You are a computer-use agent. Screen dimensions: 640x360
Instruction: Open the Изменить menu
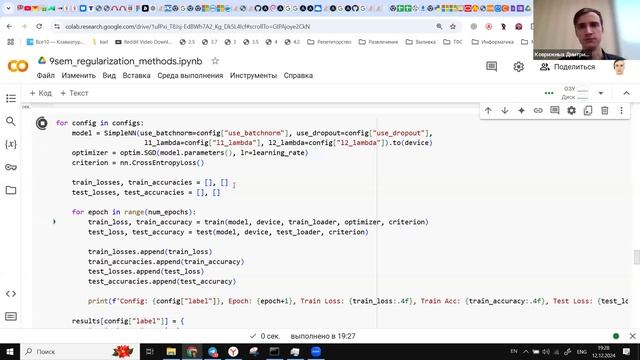pos(78,76)
